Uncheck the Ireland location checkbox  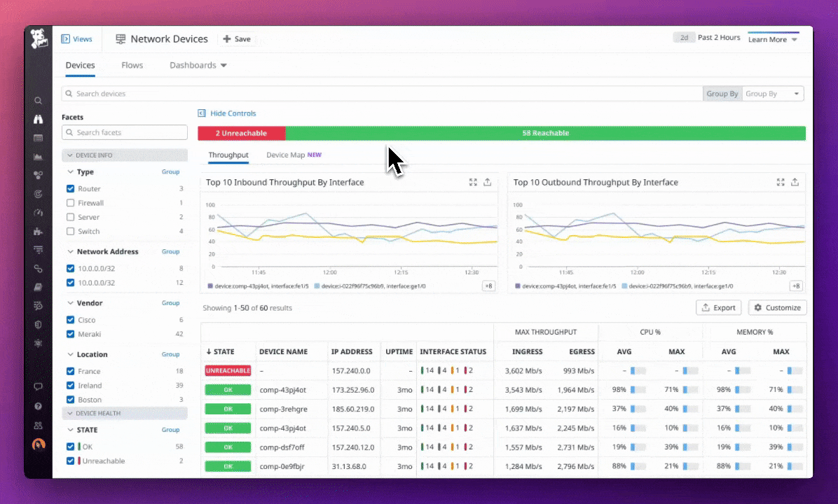pyautogui.click(x=70, y=386)
